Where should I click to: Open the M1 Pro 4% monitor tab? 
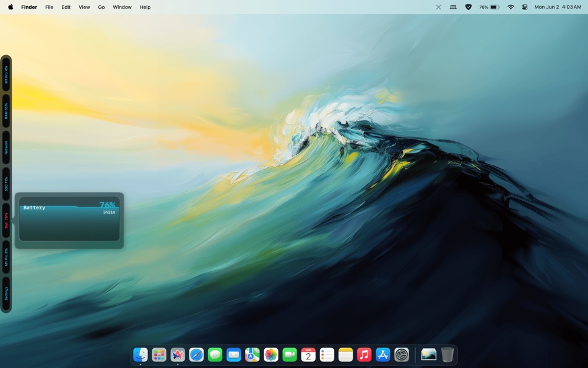[6, 74]
